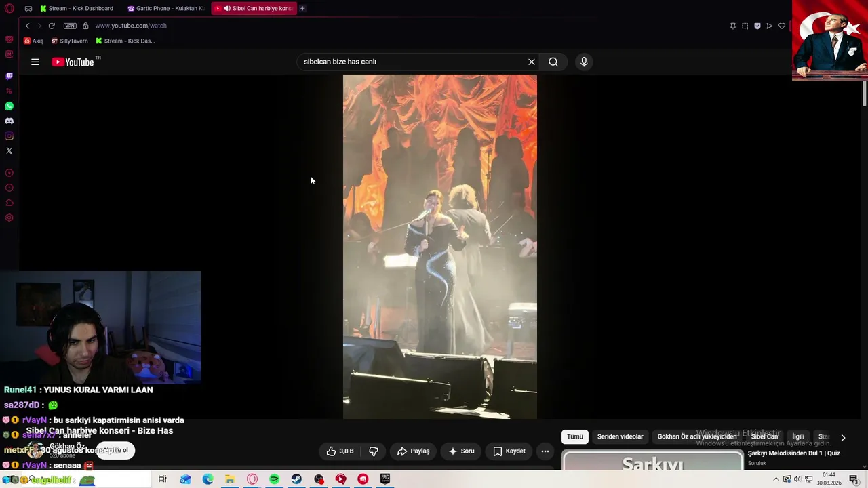This screenshot has width=868, height=488.
Task: Start voice search with microphone icon
Action: tap(584, 62)
